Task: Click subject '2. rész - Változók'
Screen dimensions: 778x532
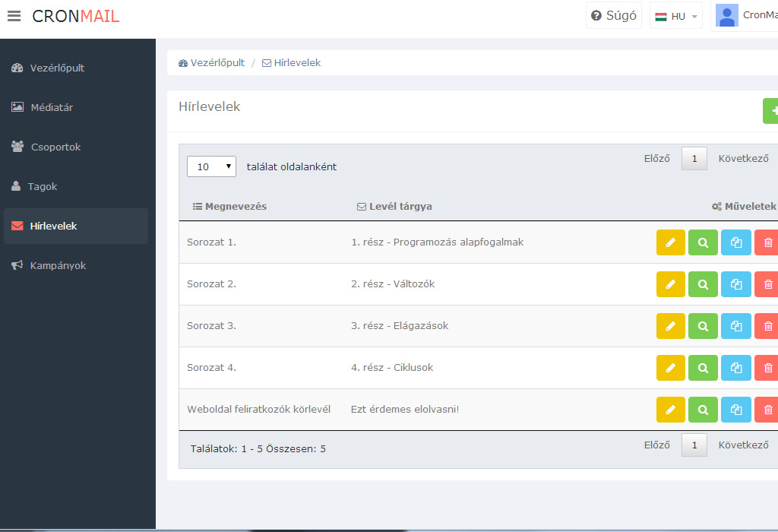Action: pyautogui.click(x=393, y=284)
